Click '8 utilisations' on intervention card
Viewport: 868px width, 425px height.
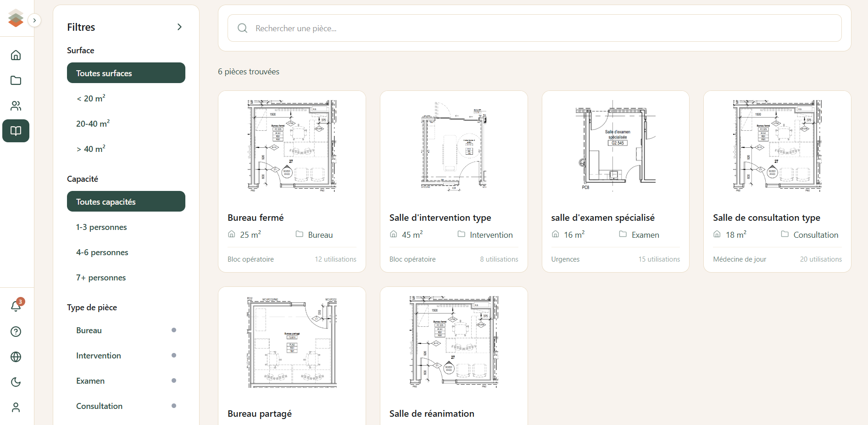pos(499,259)
